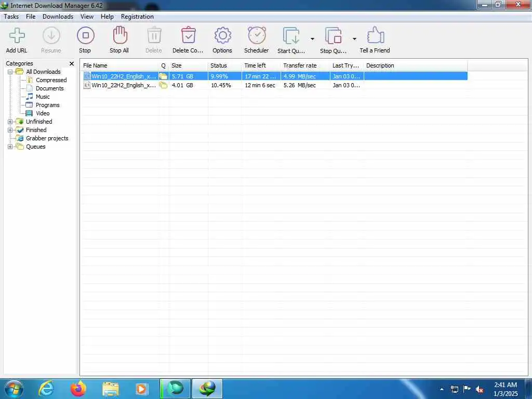Click the Stop Queue icon
The width and height of the screenshot is (532, 399).
click(333, 36)
